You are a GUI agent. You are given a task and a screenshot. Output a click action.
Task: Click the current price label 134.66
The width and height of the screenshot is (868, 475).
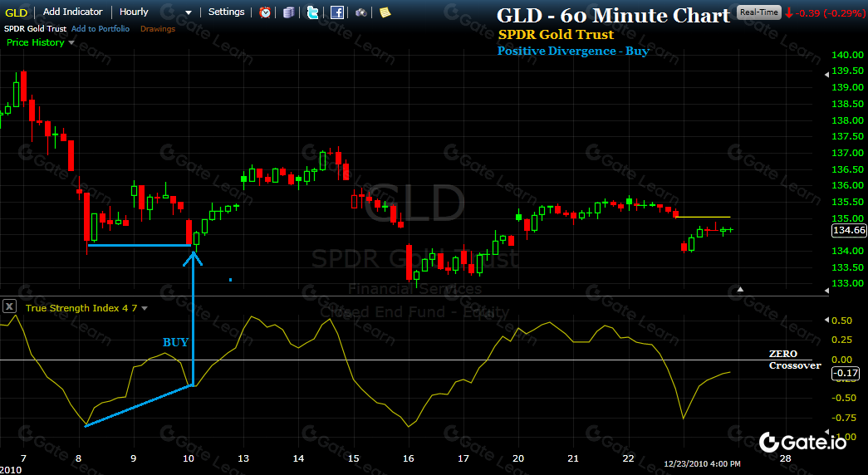click(849, 230)
